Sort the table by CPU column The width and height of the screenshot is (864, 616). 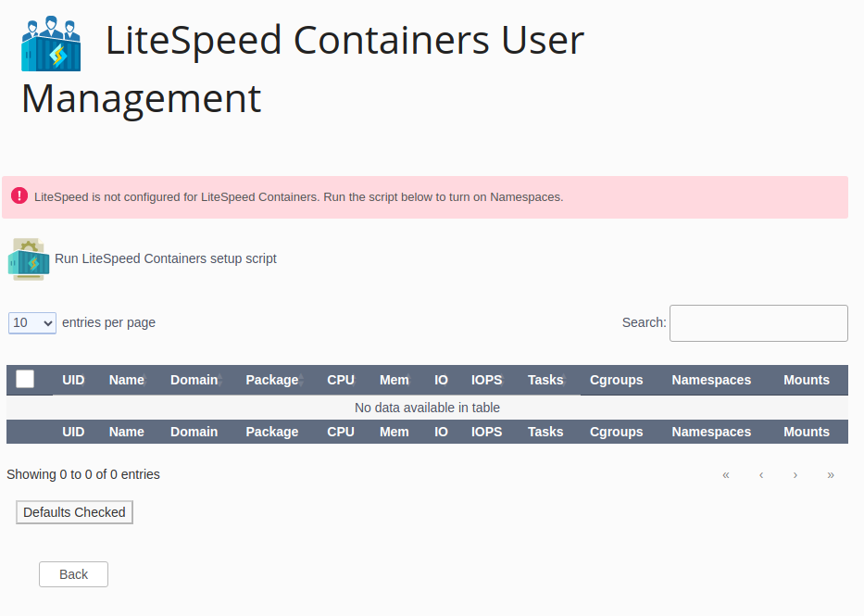[x=340, y=380]
